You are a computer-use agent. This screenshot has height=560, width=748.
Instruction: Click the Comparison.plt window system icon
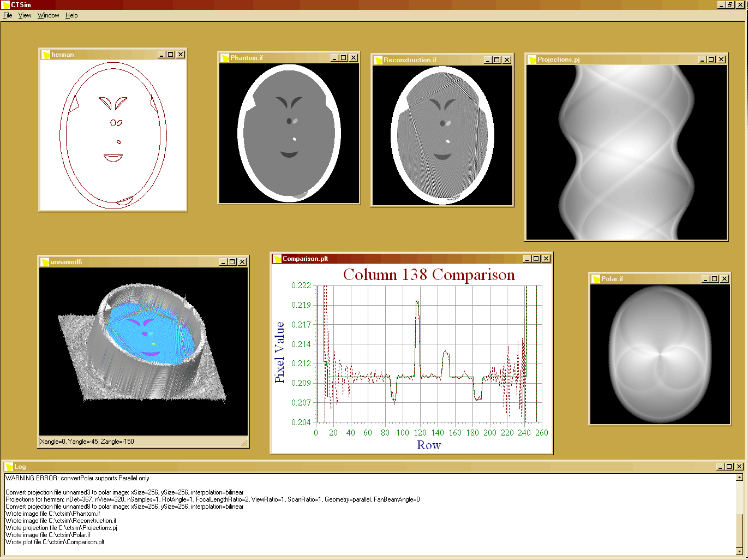click(x=277, y=259)
